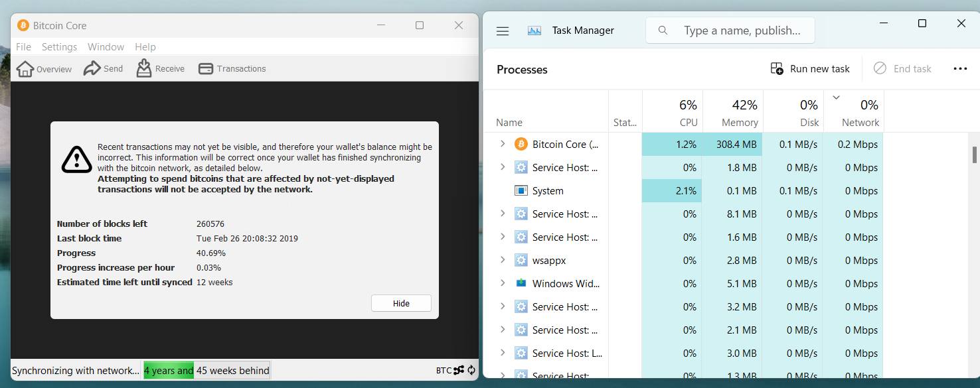The height and width of the screenshot is (388, 980).
Task: Click the End task button
Action: click(x=902, y=68)
